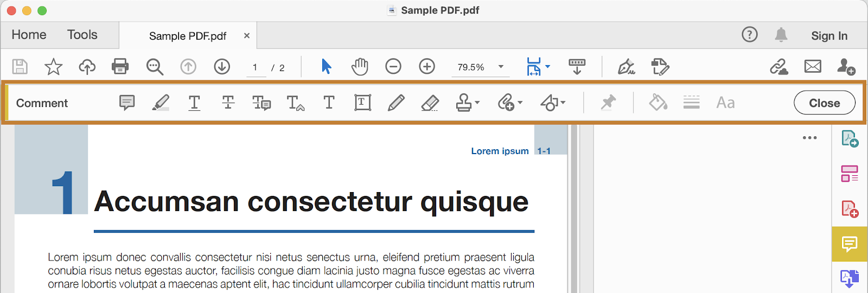Send the file by email via the envelope icon
868x293 pixels.
(813, 67)
